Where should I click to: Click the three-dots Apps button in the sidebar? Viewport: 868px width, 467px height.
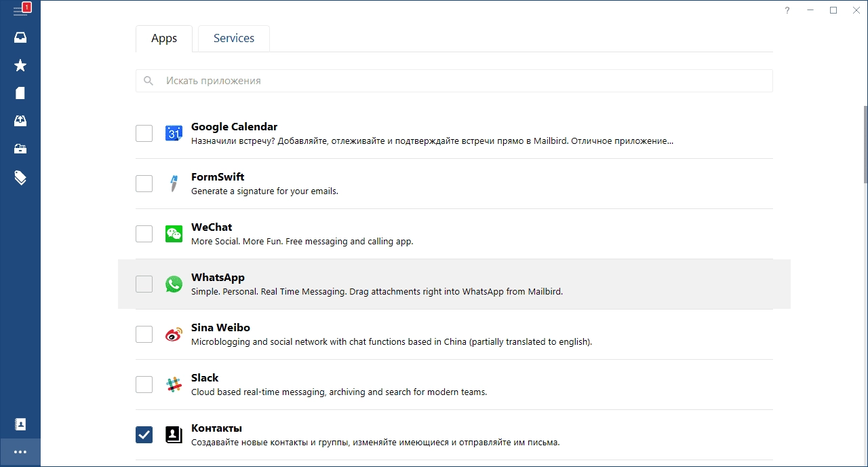[x=20, y=452]
